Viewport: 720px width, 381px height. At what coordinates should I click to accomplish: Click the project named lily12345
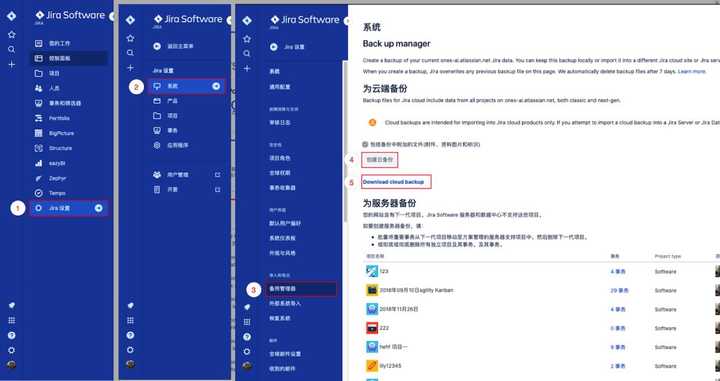(391, 366)
